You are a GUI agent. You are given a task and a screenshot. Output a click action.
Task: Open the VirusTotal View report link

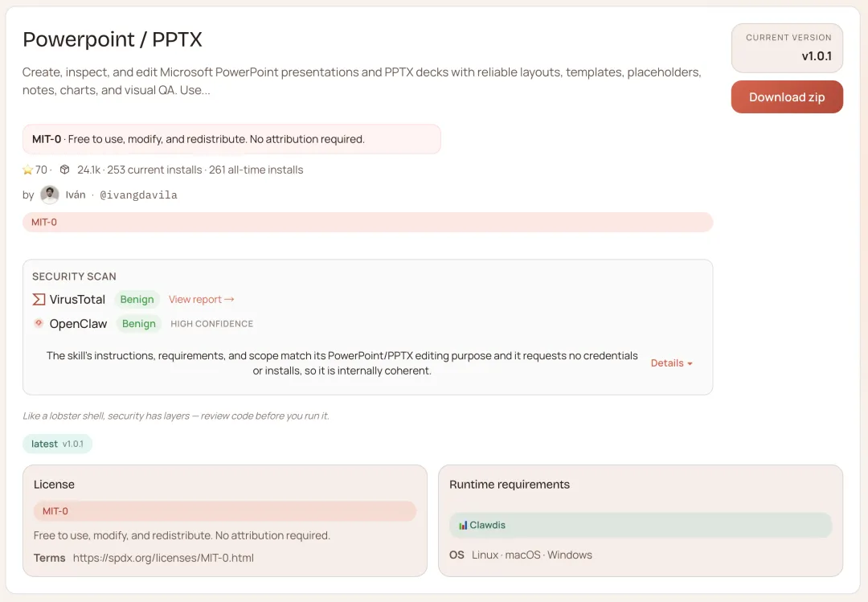[x=201, y=299]
